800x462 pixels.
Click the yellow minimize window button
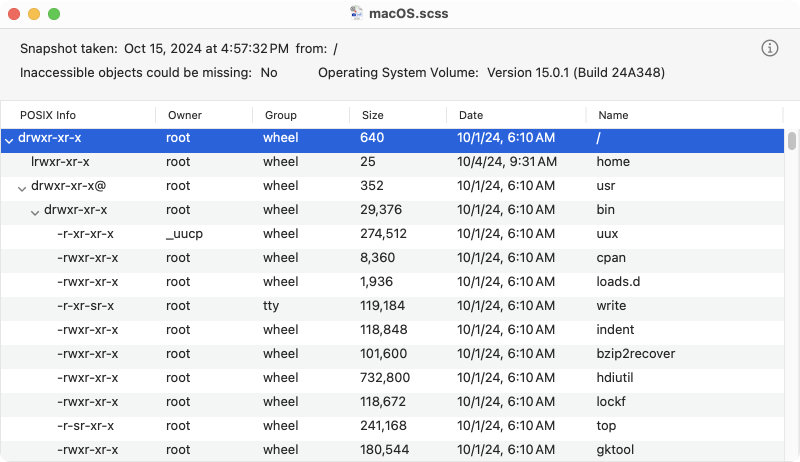tap(34, 14)
